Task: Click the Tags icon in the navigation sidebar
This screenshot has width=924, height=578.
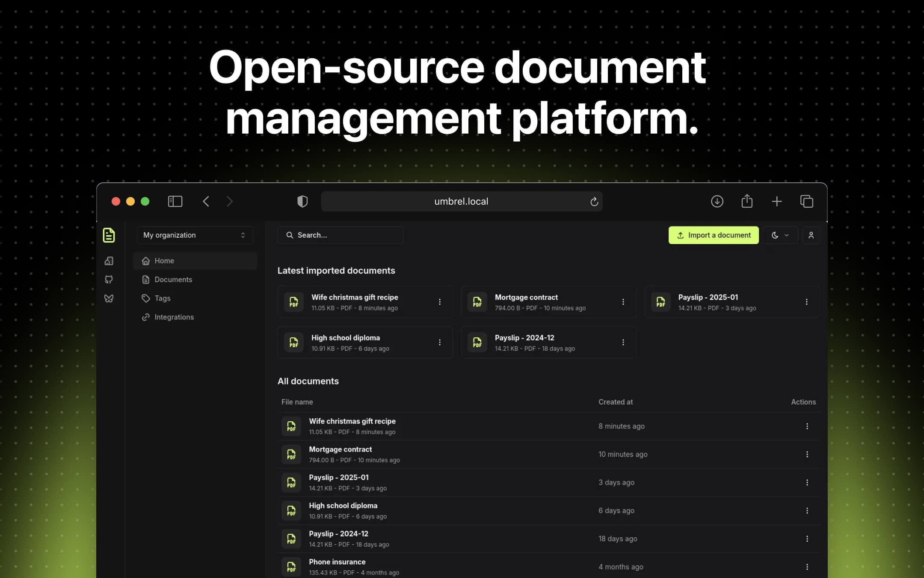Action: tap(146, 298)
